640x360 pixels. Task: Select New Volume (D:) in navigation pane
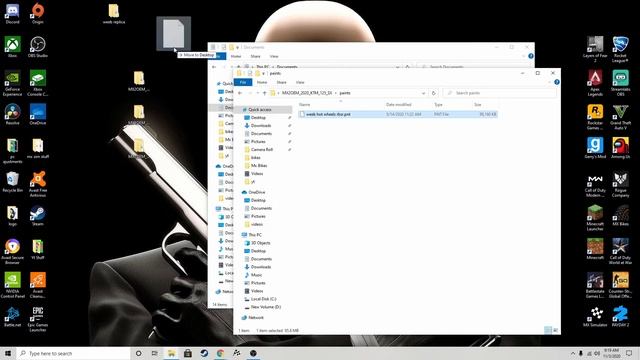pos(266,307)
